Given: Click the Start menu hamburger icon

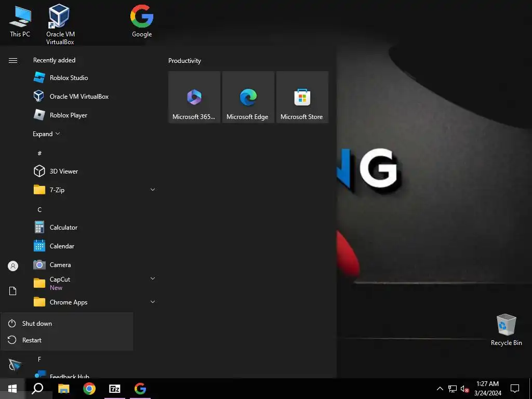Looking at the screenshot, I should coord(13,60).
